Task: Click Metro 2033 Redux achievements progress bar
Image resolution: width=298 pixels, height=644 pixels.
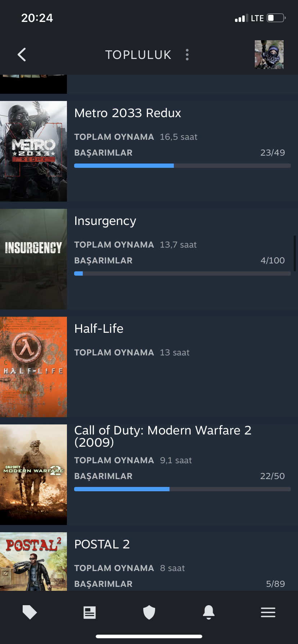Action: [x=182, y=166]
